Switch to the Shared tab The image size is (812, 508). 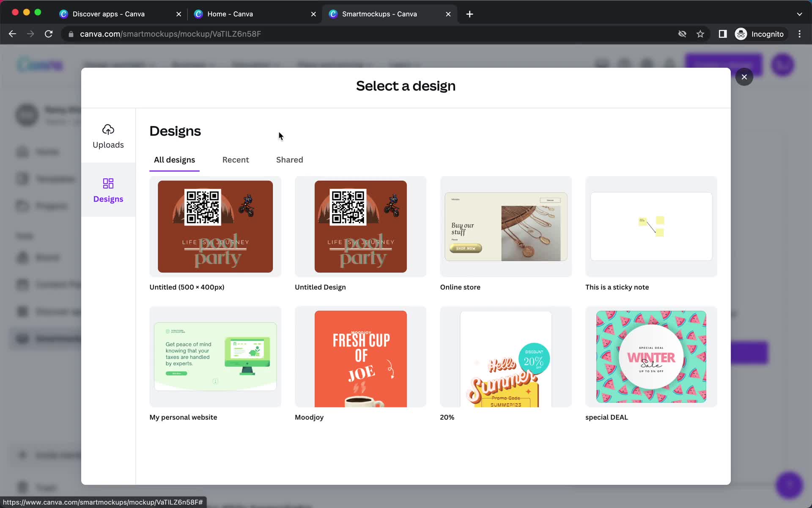289,159
